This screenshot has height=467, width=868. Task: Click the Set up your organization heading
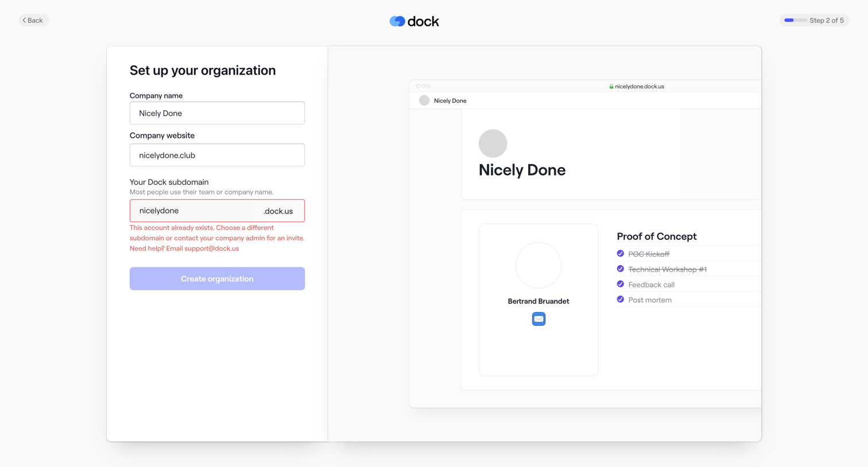click(203, 70)
